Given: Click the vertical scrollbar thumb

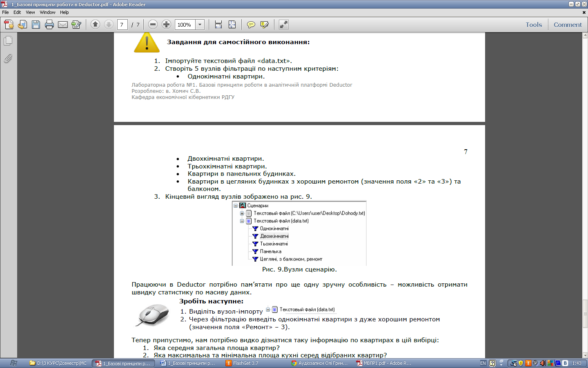Looking at the screenshot, I should tap(585, 314).
